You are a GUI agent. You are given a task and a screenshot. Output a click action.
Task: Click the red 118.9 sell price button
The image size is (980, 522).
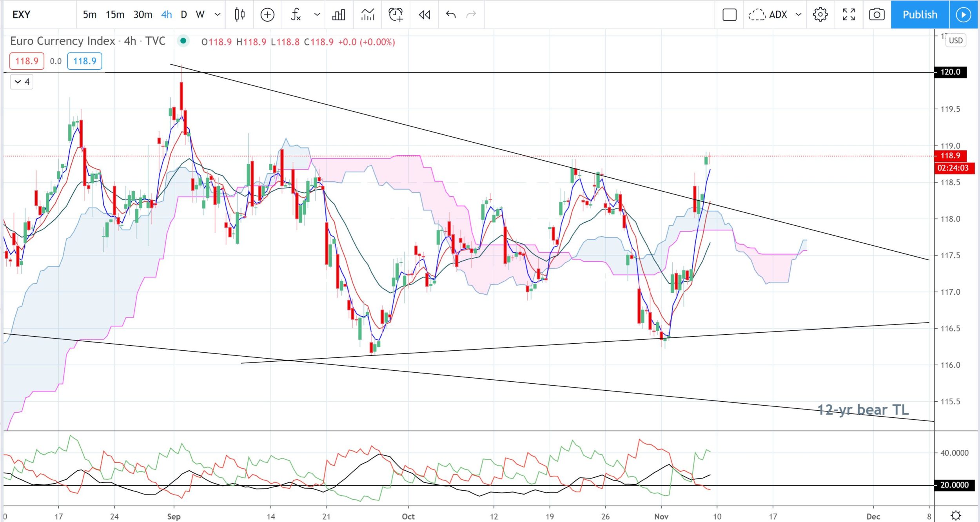click(x=27, y=61)
